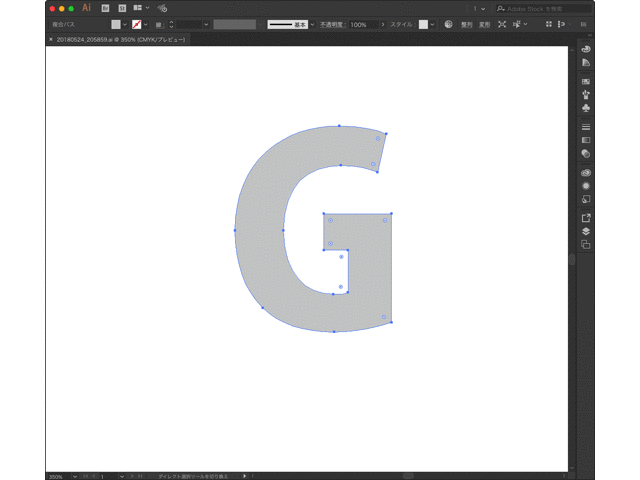Open the fill color dropdown arrow

coord(125,25)
